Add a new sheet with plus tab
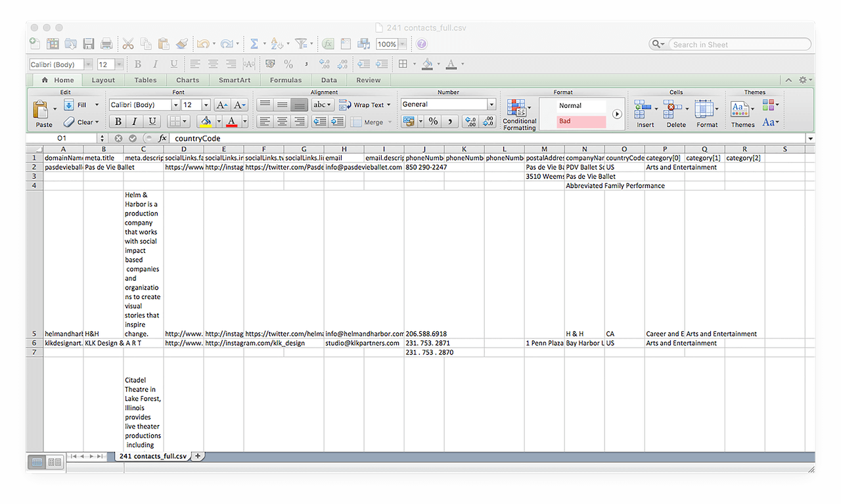Screen dimensions: 841x504 (x=197, y=455)
